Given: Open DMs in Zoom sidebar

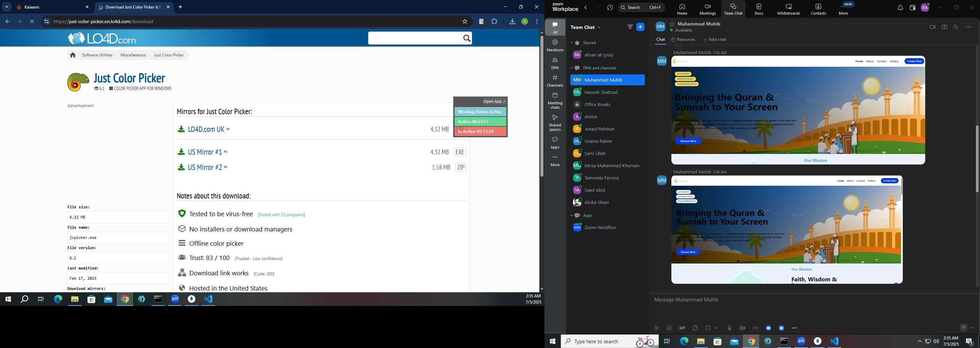Looking at the screenshot, I should click(555, 63).
